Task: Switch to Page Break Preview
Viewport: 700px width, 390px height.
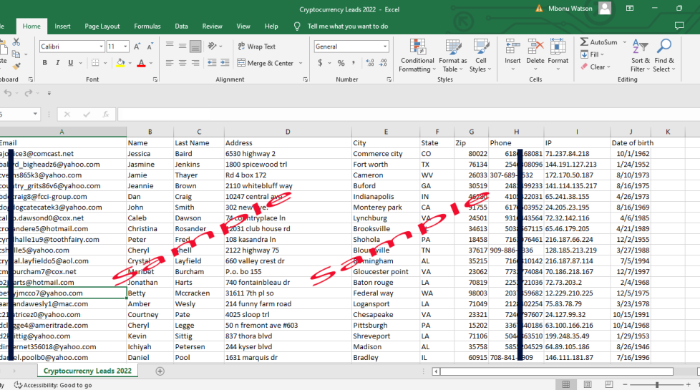Action: click(609, 385)
